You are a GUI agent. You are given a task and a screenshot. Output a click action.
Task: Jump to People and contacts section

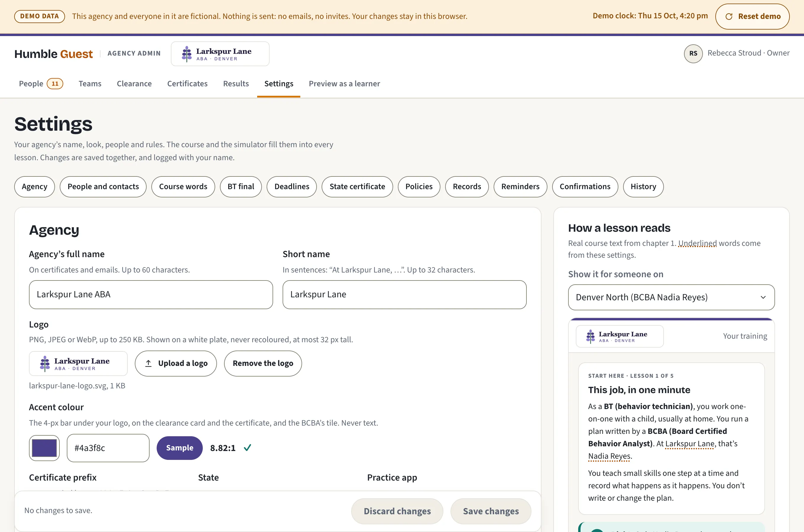103,186
